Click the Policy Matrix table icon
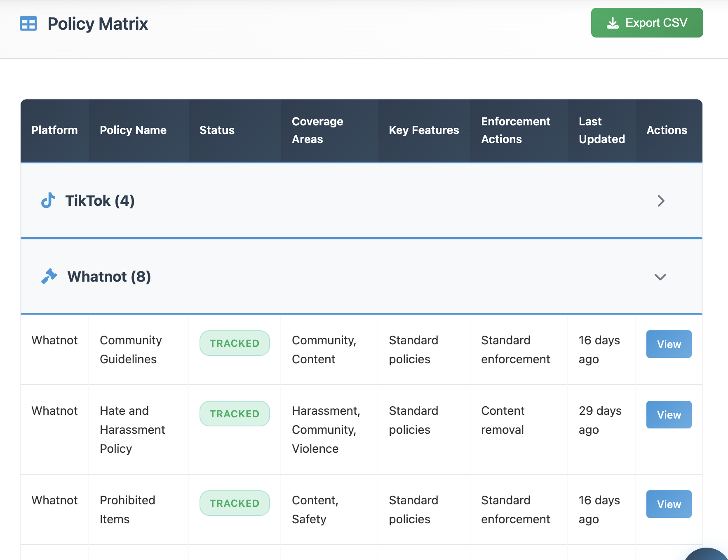This screenshot has width=728, height=560. pos(28,24)
